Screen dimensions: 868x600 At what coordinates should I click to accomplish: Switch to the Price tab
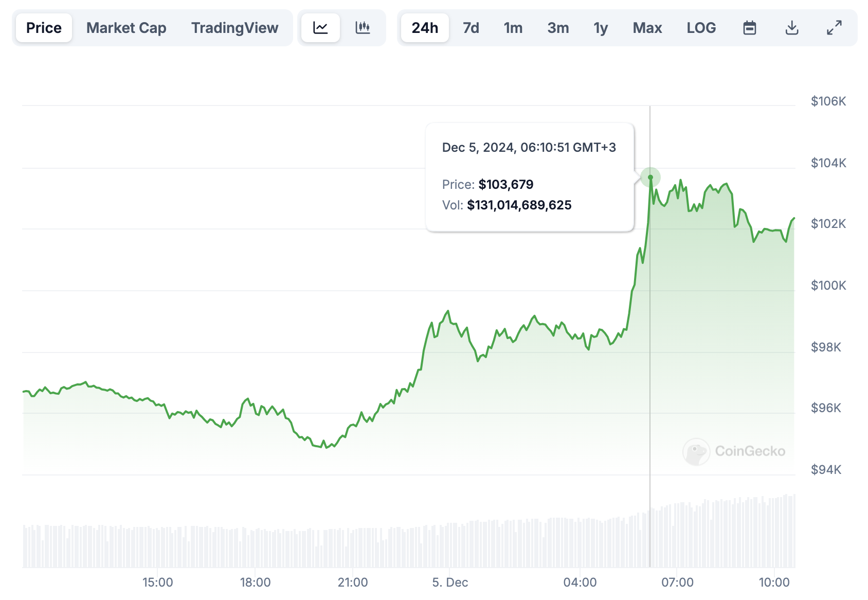pos(44,28)
